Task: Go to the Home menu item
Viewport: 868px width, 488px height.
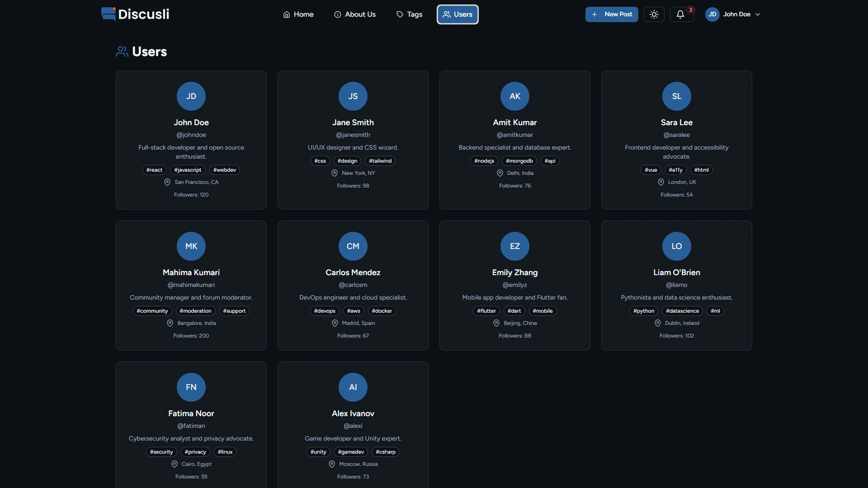Action: pos(298,14)
